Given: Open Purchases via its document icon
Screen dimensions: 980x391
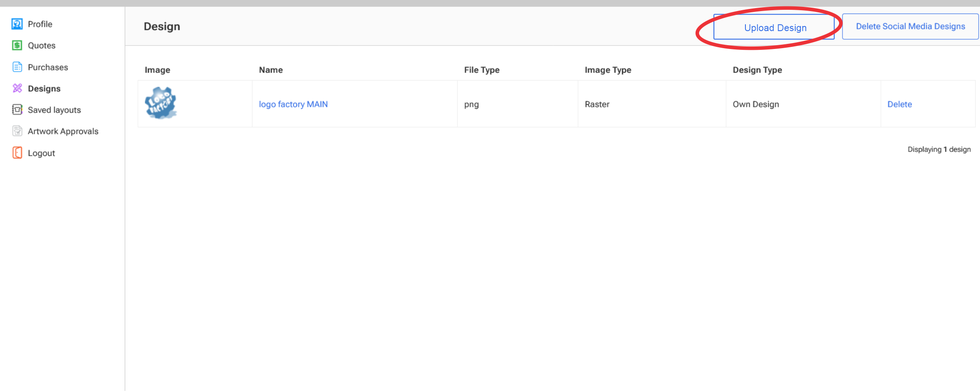Looking at the screenshot, I should point(17,67).
